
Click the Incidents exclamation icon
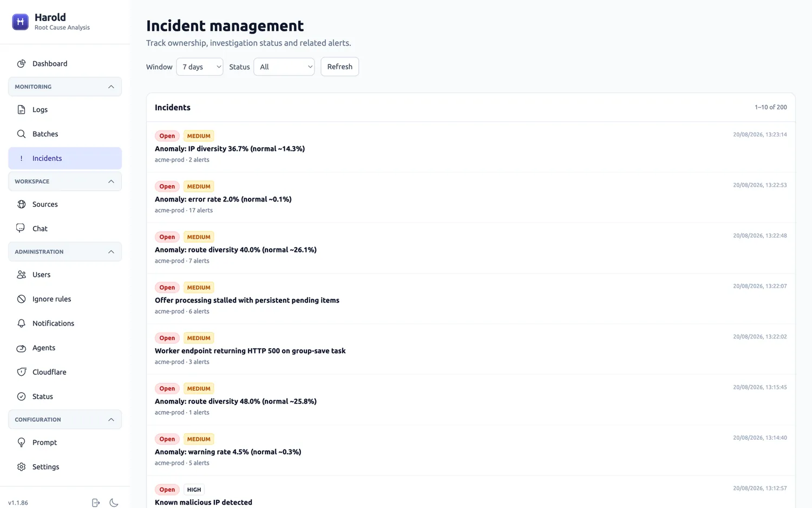(x=21, y=158)
